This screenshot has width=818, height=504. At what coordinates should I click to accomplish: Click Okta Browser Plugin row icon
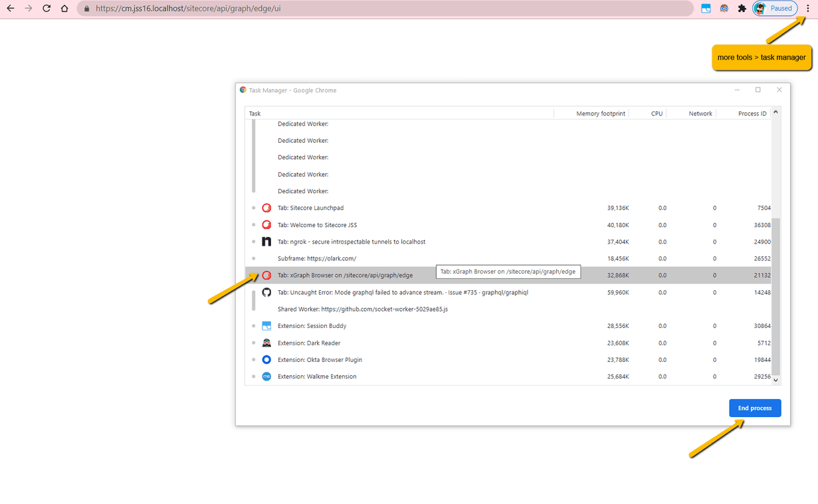point(266,360)
